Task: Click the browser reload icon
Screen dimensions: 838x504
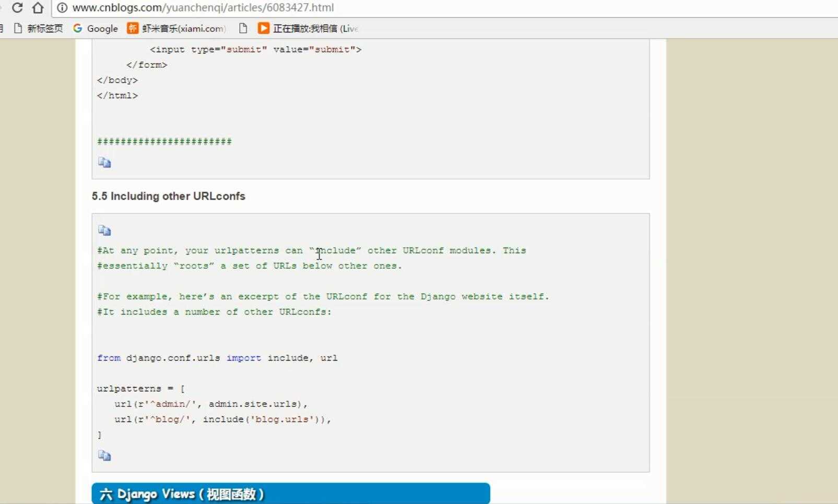Action: 17,7
